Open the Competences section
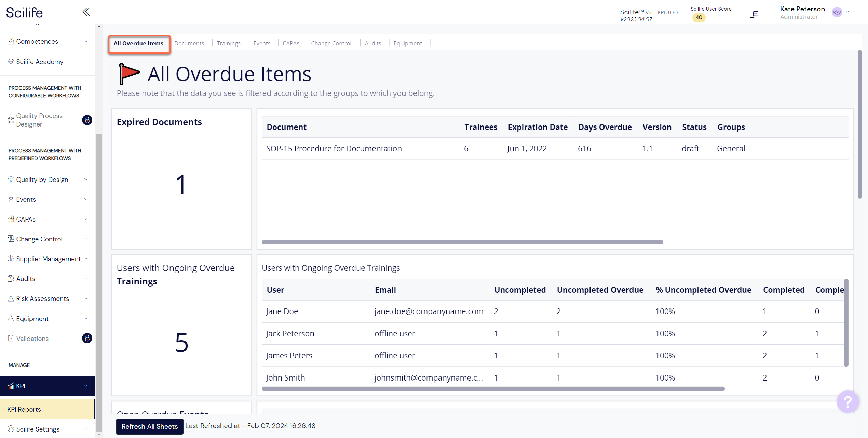Viewport: 868px width, 438px height. pyautogui.click(x=37, y=41)
